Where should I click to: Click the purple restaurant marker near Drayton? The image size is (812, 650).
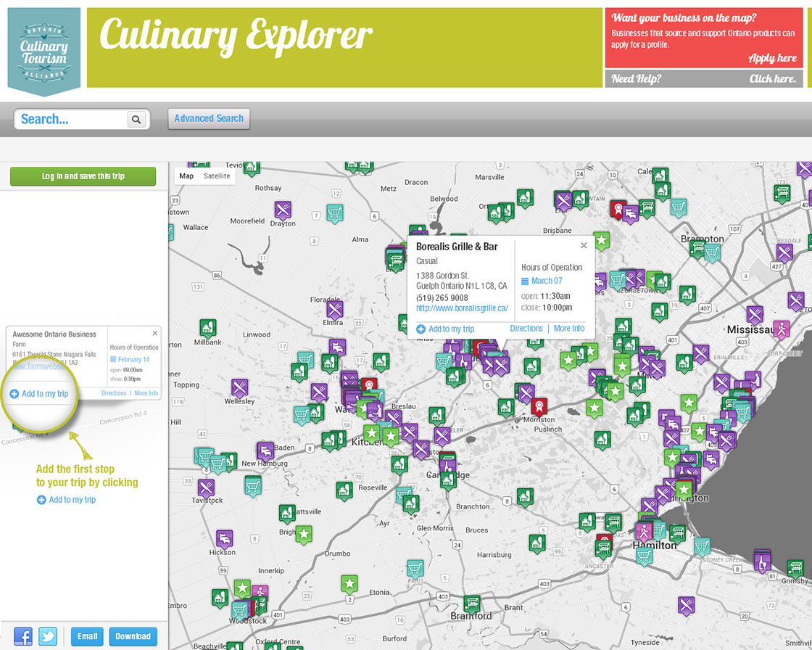coord(283,210)
